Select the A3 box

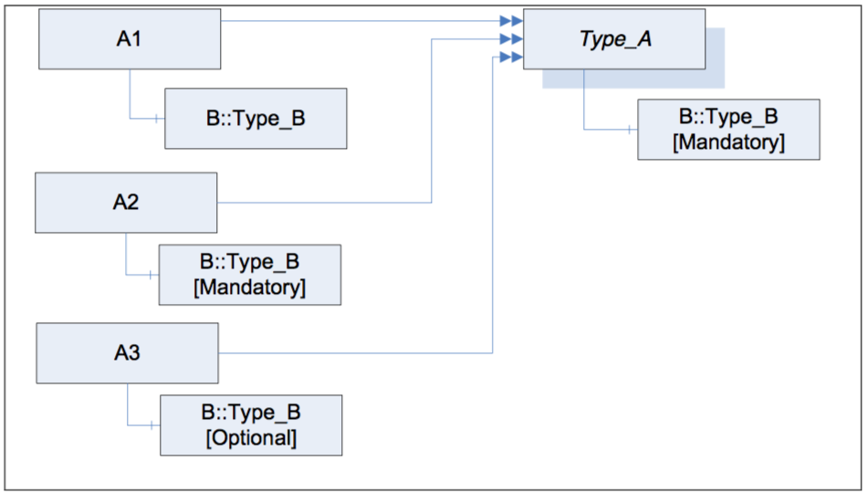pyautogui.click(x=127, y=352)
